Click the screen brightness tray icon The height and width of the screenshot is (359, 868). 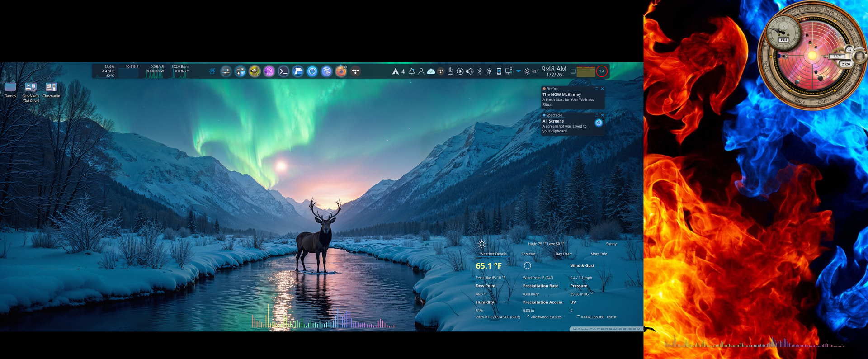click(x=489, y=71)
